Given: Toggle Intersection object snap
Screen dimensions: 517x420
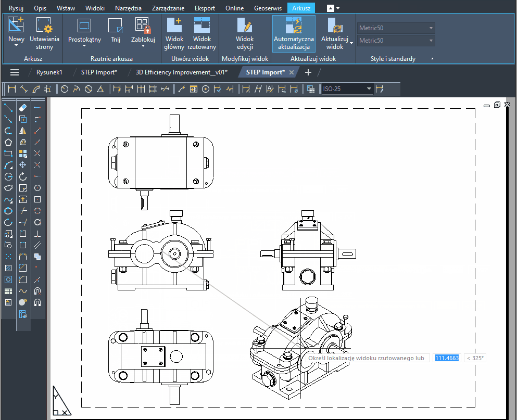Looking at the screenshot, I should [x=37, y=154].
